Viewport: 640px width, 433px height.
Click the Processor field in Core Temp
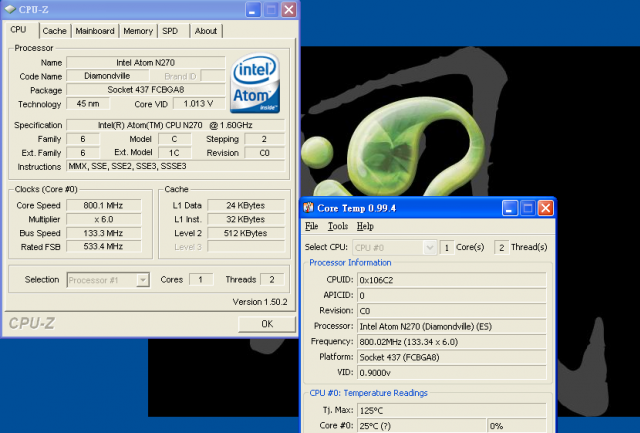tap(452, 326)
